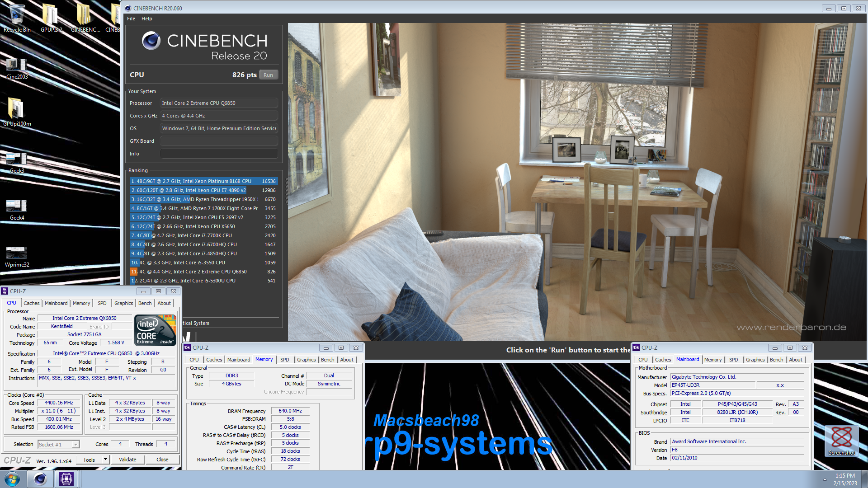Click the 4400.16 MHz Core Speed value

59,403
